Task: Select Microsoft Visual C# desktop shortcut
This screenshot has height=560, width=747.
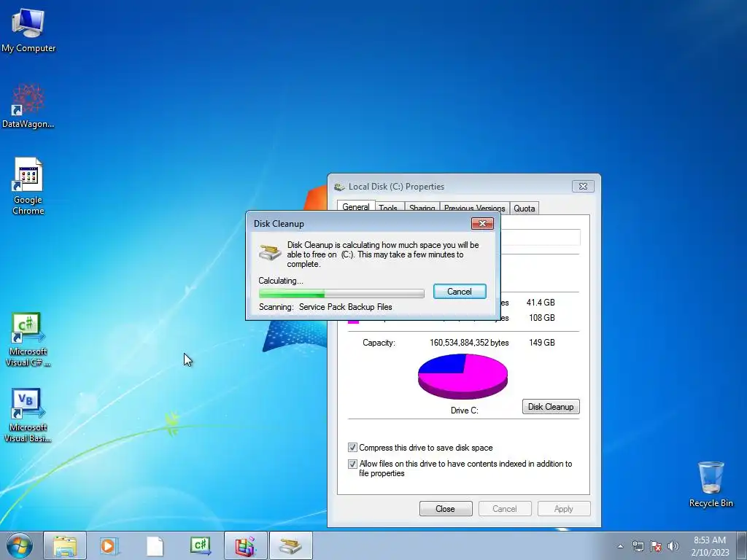Action: 28,339
